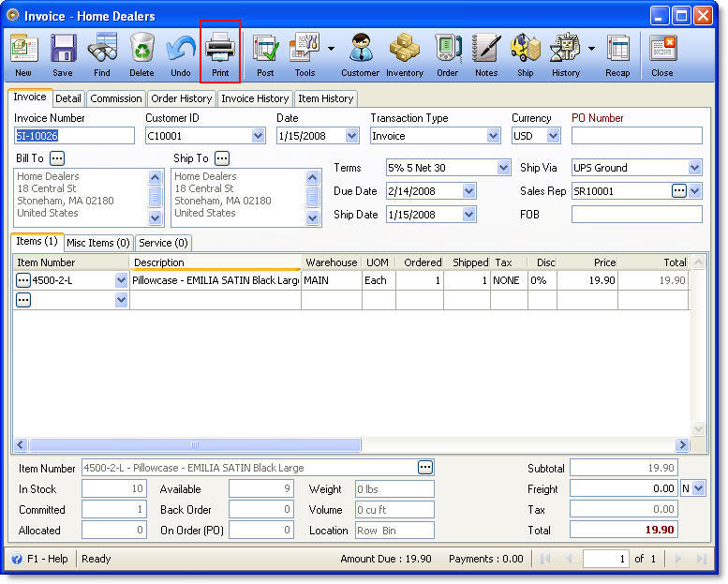Click the Print toolbar icon
The image size is (728, 584).
(220, 53)
